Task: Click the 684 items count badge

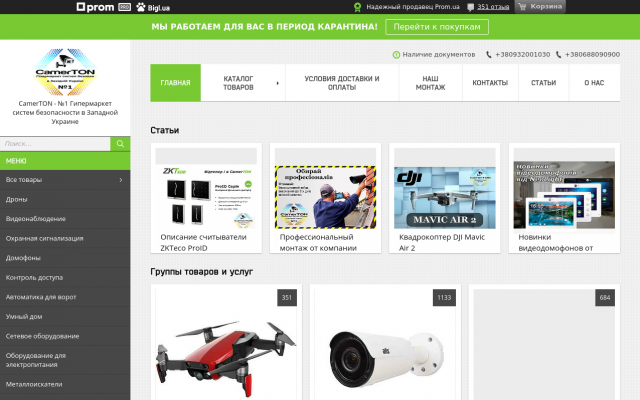Action: coord(605,298)
